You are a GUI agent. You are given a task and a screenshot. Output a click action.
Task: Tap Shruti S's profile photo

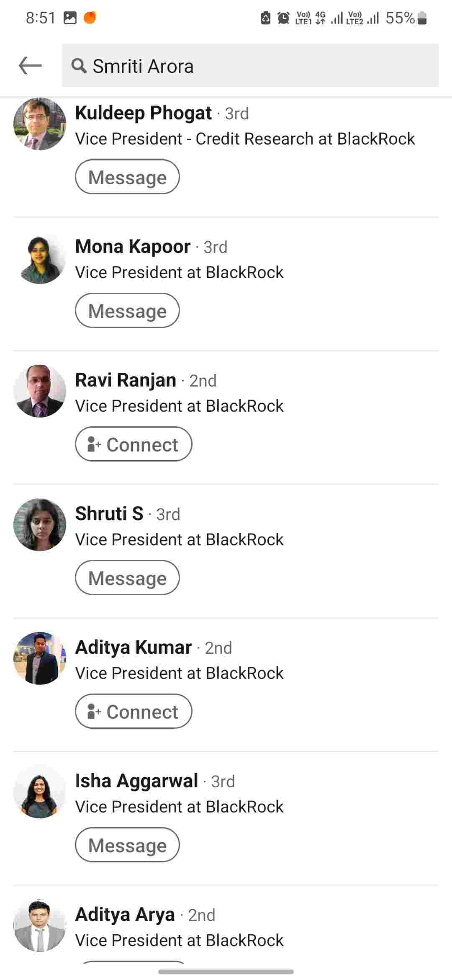click(x=40, y=525)
